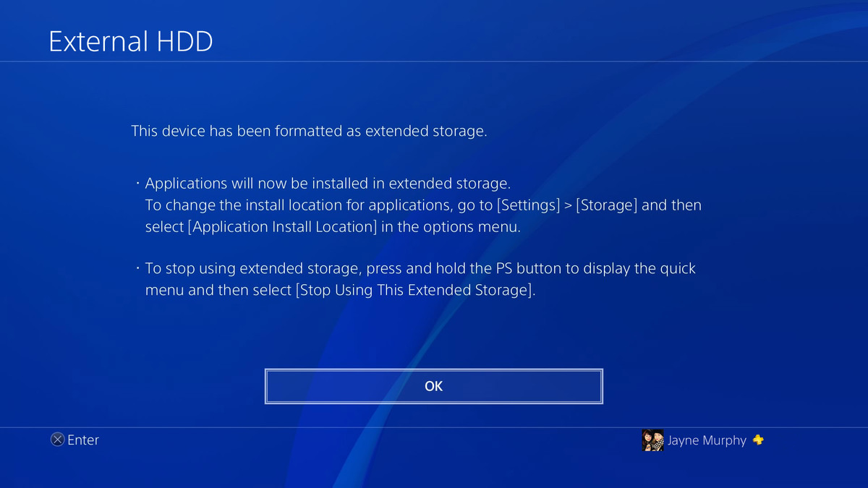Open Jayne Murphy's avatar picture
Viewport: 868px width, 488px height.
652,440
